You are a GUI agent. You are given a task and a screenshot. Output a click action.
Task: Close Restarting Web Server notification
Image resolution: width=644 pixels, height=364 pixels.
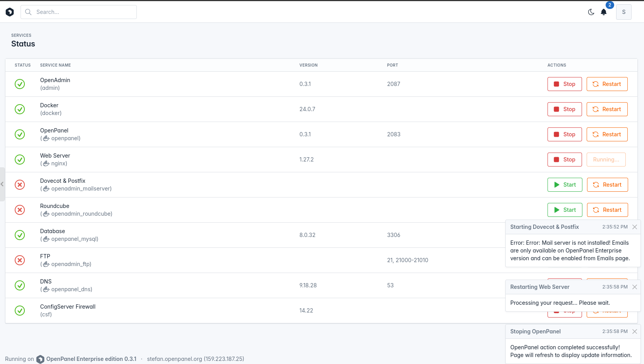tap(635, 287)
